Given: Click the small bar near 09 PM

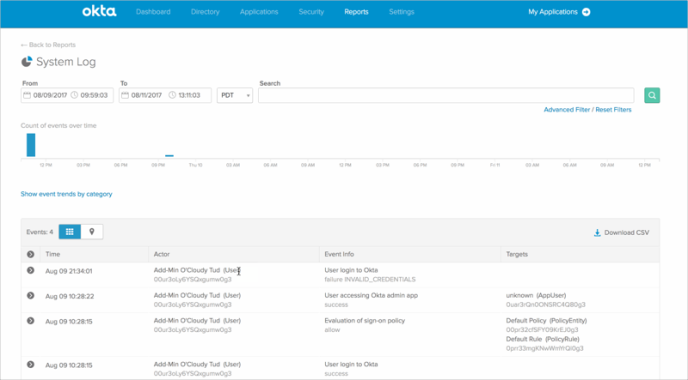Looking at the screenshot, I should tap(169, 155).
